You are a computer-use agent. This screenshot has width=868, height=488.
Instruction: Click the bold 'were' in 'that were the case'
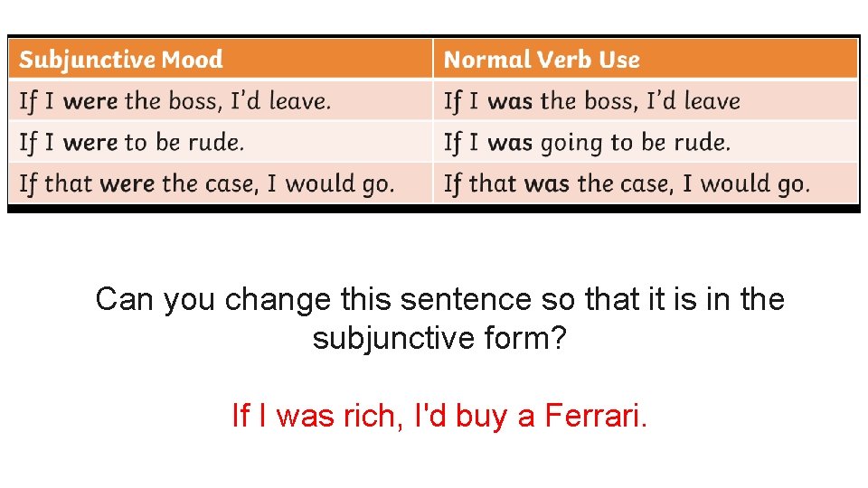[127, 184]
